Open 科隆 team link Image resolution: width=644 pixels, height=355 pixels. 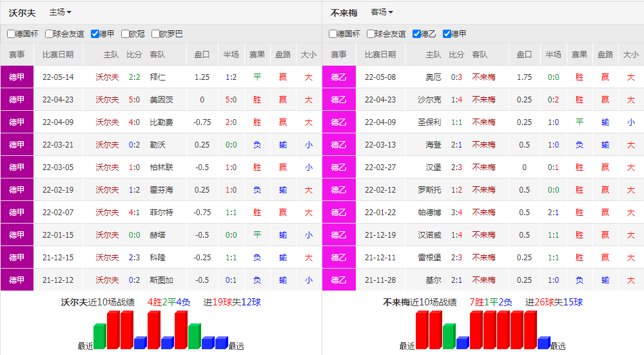pos(158,258)
